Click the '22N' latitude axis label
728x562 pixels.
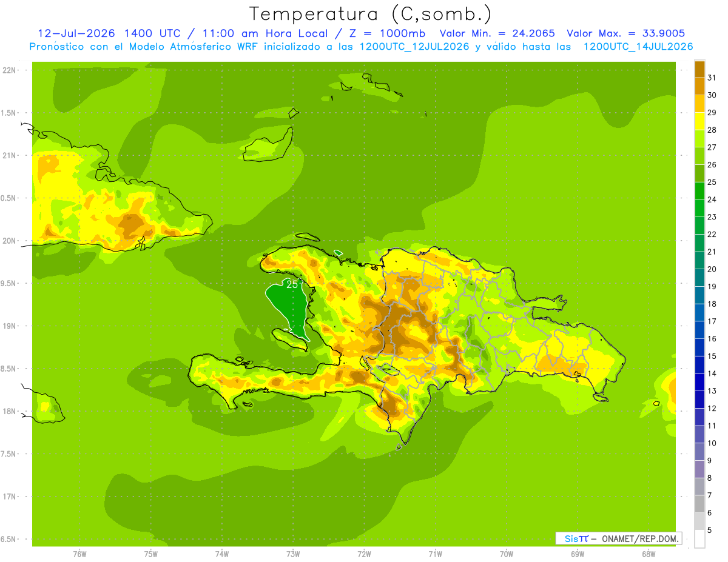point(8,70)
